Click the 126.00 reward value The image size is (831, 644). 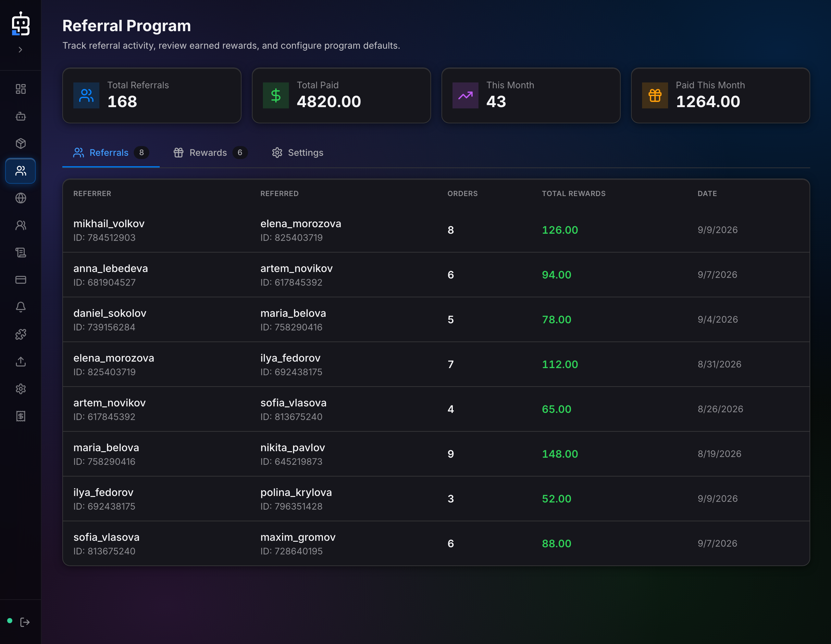[x=560, y=230]
